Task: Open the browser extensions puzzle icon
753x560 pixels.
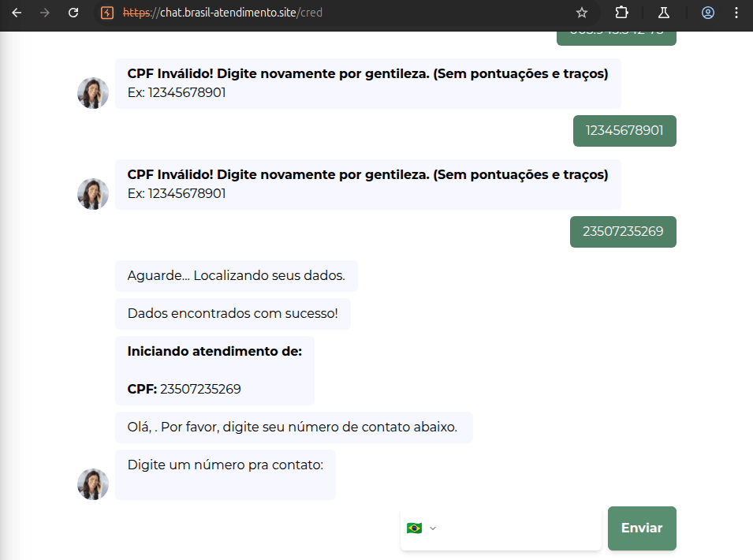Action: (x=622, y=13)
